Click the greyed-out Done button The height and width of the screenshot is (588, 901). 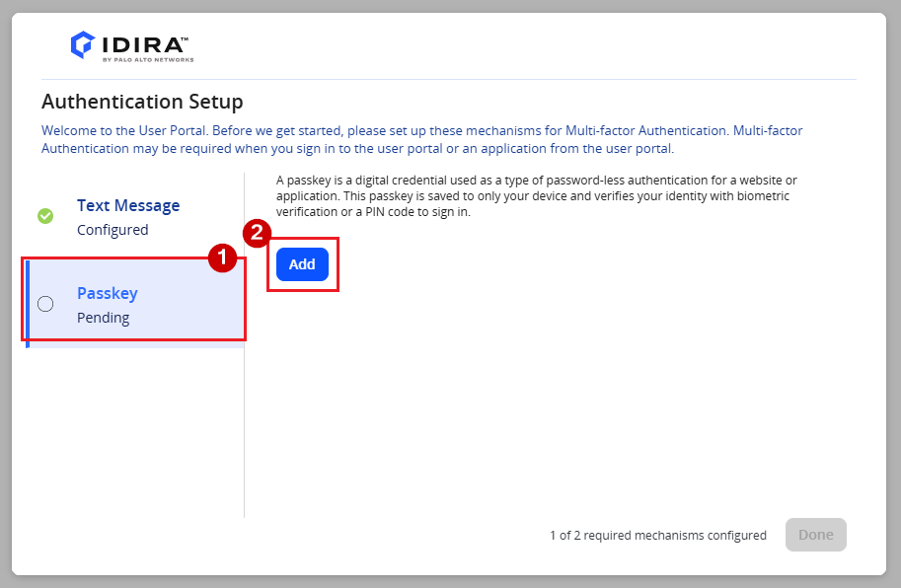tap(816, 535)
